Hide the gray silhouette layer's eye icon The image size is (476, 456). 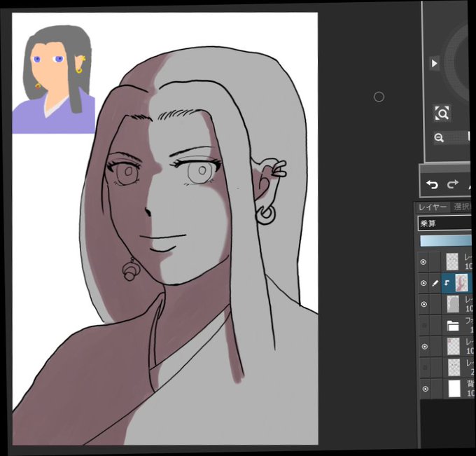(x=423, y=304)
